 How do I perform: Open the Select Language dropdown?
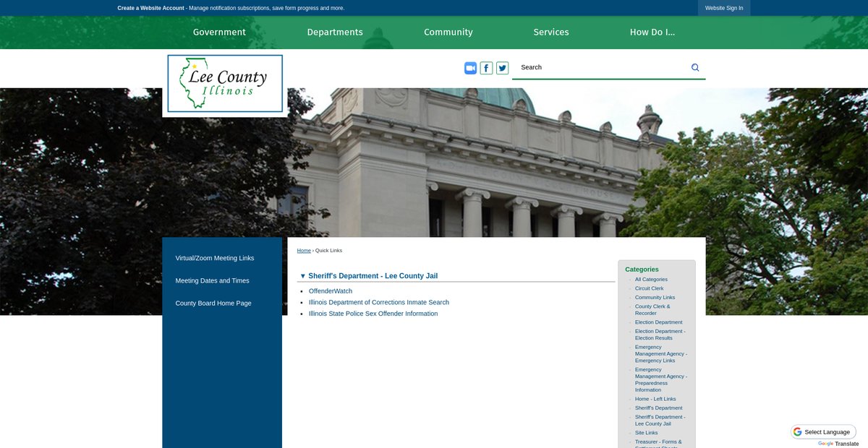[823, 432]
